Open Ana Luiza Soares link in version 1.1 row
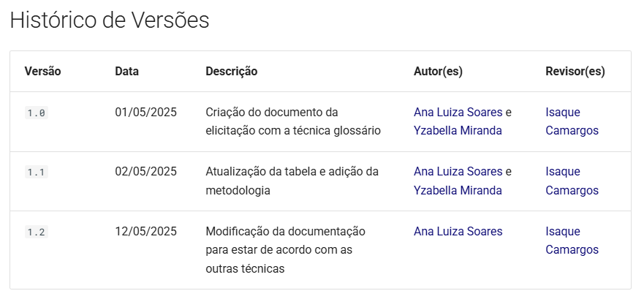 coord(458,171)
